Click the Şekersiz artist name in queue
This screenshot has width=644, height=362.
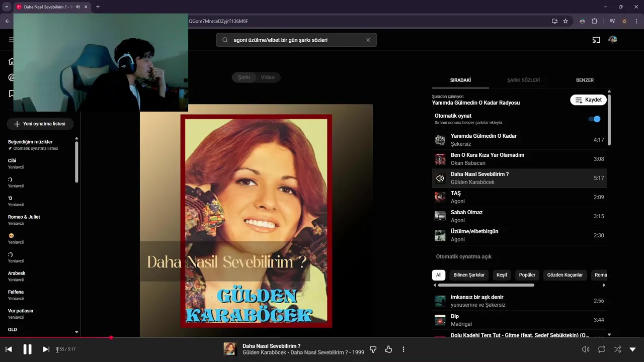461,144
